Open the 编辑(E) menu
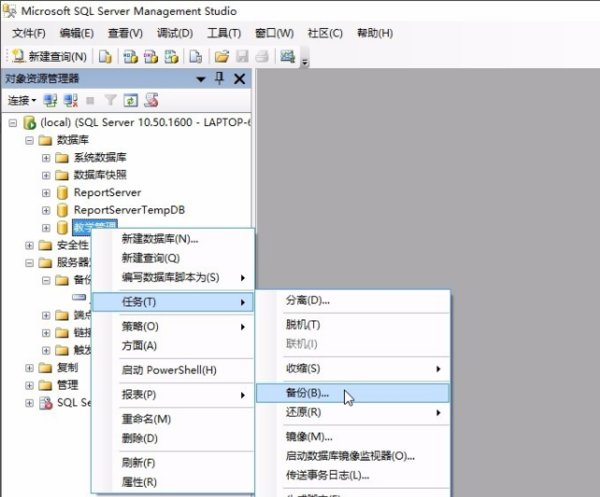This screenshot has height=497, width=600. pyautogui.click(x=77, y=33)
